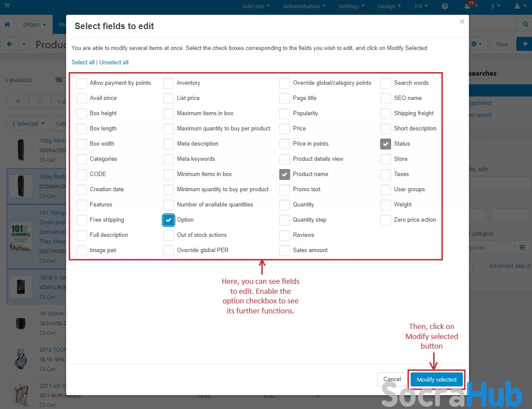Open the caret dropdown beside back arrow
This screenshot has width=532, height=409.
click(24, 44)
